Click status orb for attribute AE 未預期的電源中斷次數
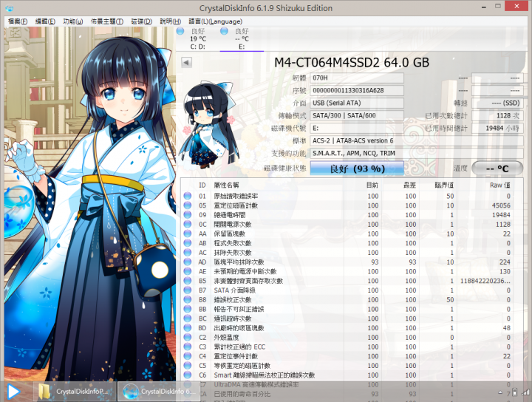Viewport: 532px width, 402px height. pyautogui.click(x=187, y=271)
